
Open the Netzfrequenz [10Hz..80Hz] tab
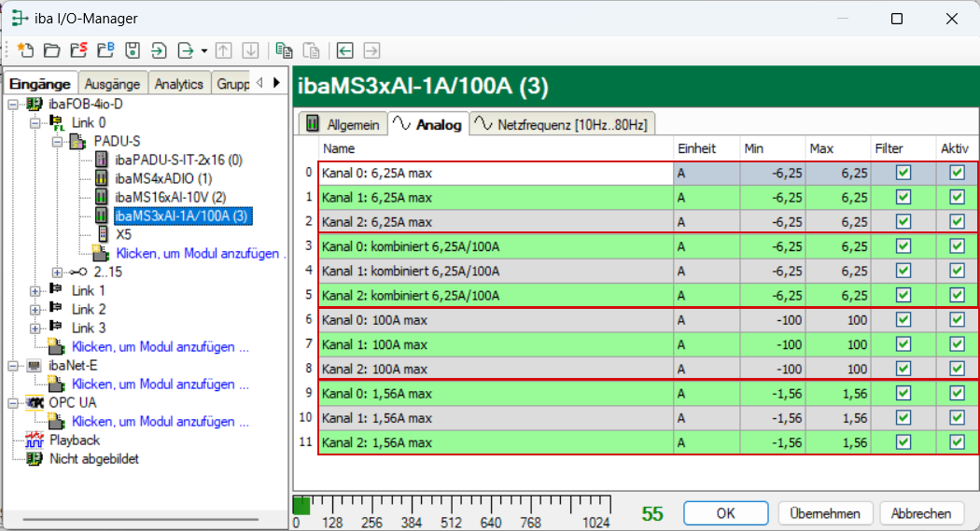point(563,124)
